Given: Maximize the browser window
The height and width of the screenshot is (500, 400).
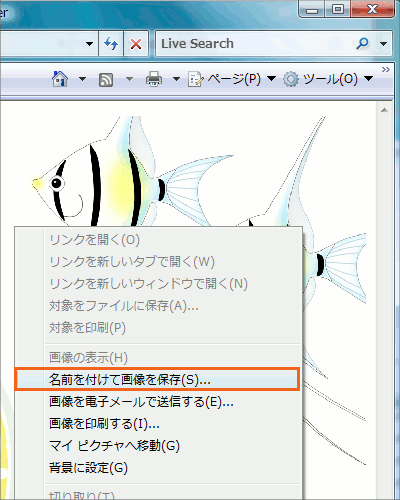Looking at the screenshot, I should click(x=338, y=9).
